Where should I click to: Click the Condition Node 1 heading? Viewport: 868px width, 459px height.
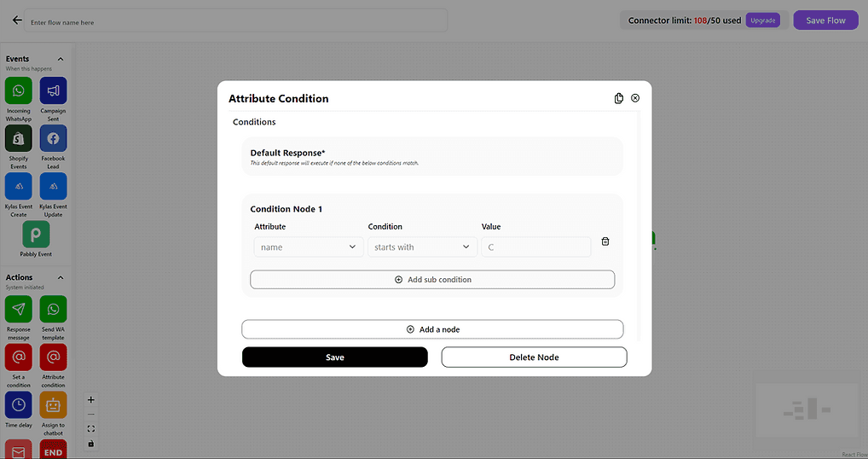coord(286,209)
